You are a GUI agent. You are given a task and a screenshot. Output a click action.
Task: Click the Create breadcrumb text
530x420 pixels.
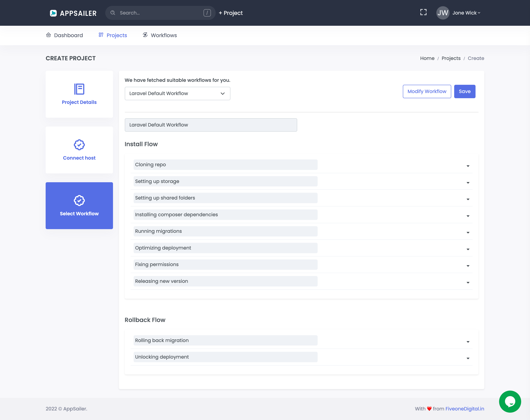point(476,58)
